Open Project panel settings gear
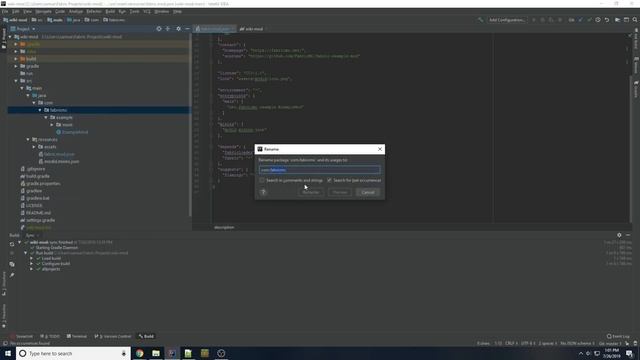This screenshot has width=640, height=360. 178,29
